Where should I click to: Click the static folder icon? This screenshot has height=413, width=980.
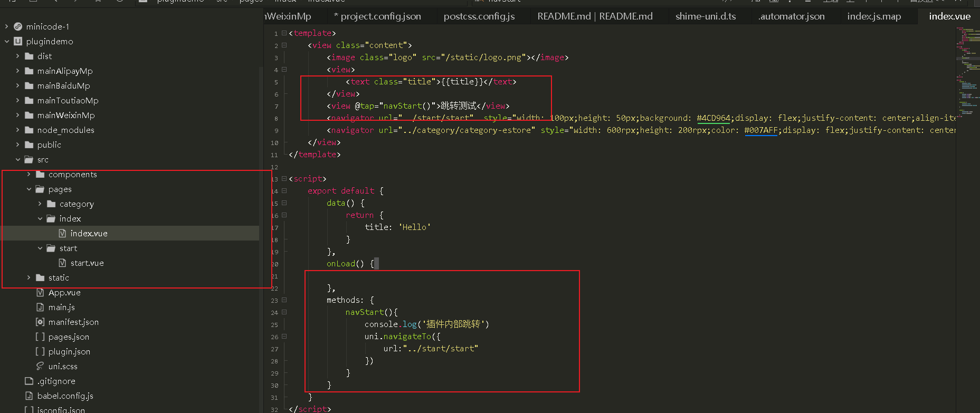pos(40,277)
